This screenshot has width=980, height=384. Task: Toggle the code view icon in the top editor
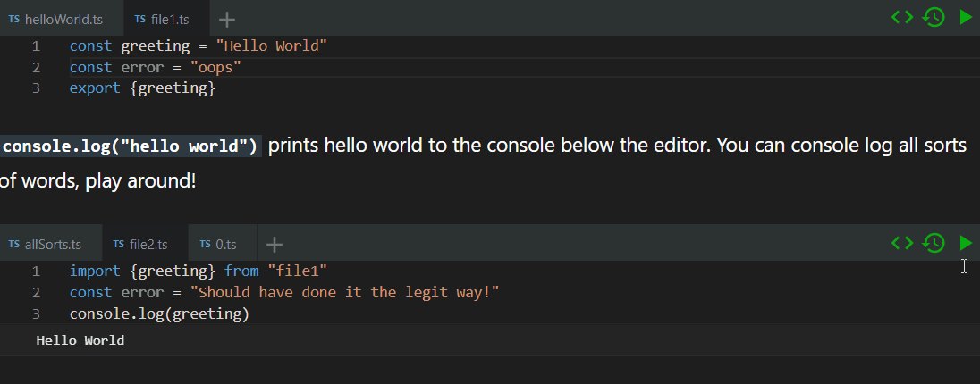coord(902,18)
